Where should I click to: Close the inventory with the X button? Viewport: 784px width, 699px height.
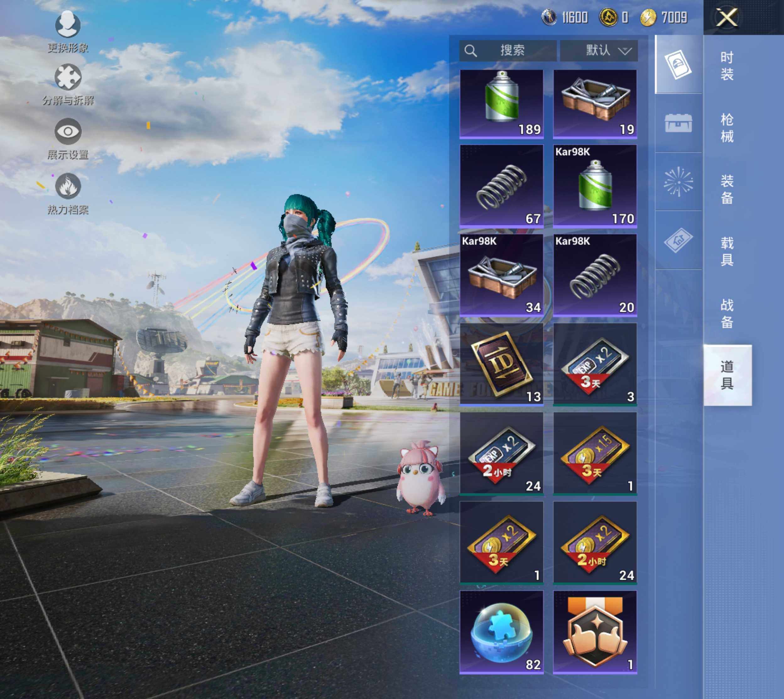727,18
